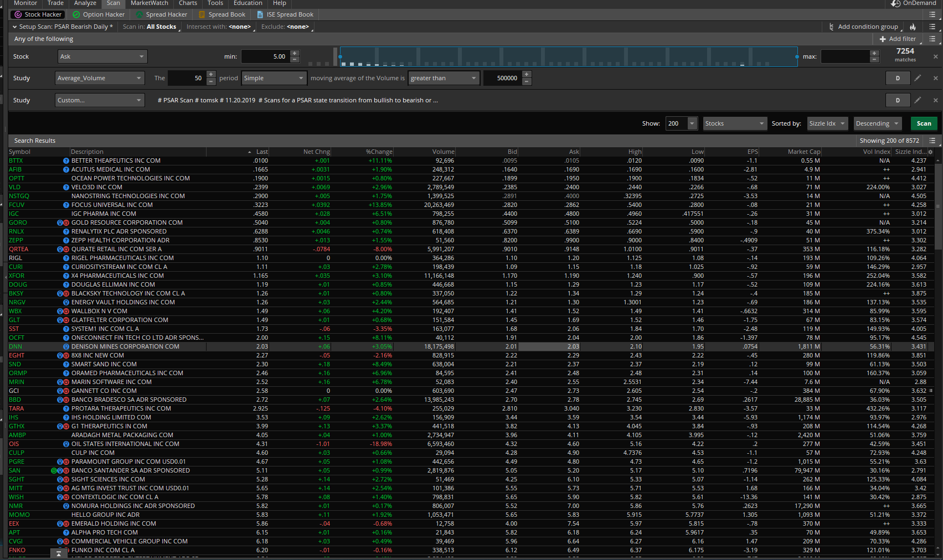Open the Spread Book tab

click(x=222, y=14)
